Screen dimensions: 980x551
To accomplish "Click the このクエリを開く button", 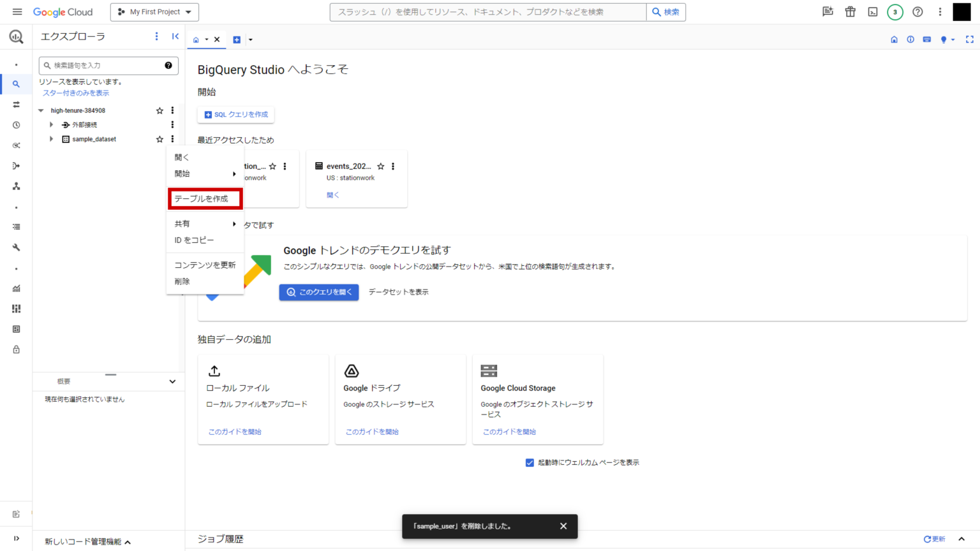I will pyautogui.click(x=319, y=292).
